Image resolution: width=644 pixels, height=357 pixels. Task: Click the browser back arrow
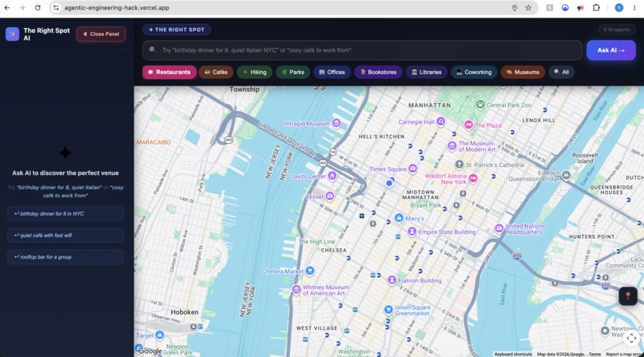coord(7,8)
